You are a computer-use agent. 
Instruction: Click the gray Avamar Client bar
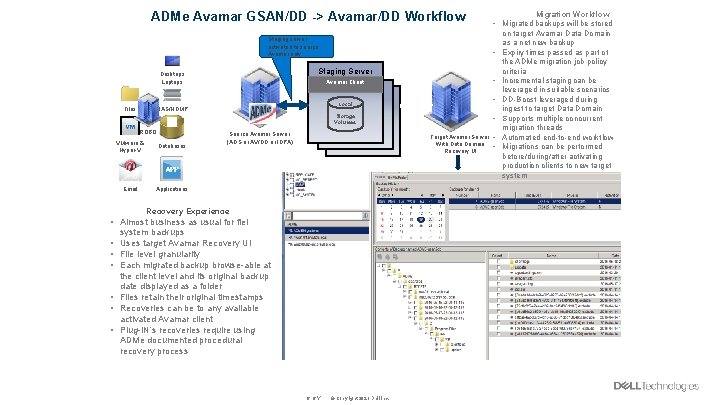coord(345,84)
